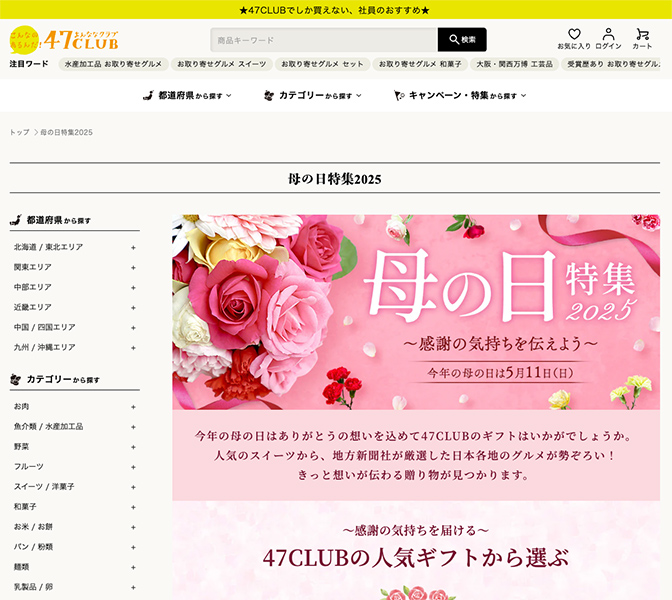Click the login person icon
The image size is (672, 600).
click(x=608, y=35)
